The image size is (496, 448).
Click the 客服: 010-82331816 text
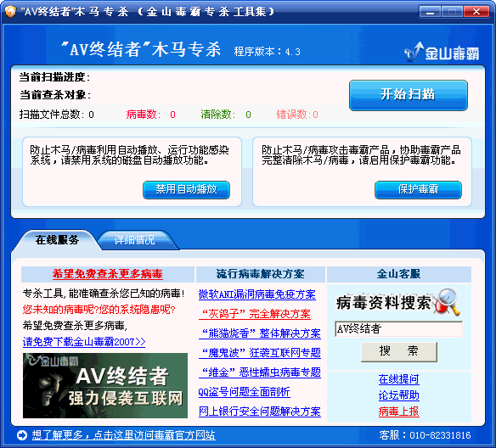(425, 435)
